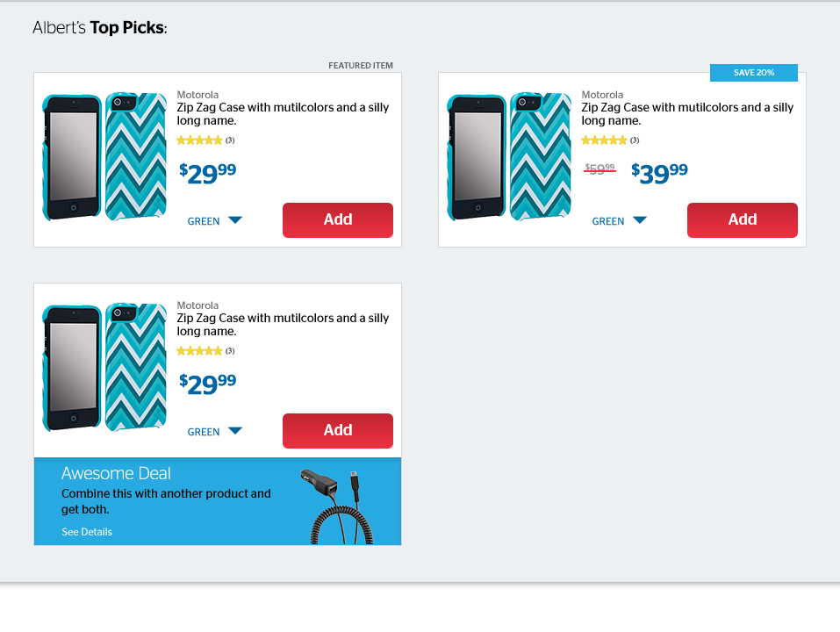Image resolution: width=840 pixels, height=632 pixels.
Task: Click bottom card phone case image
Action: pos(104,367)
